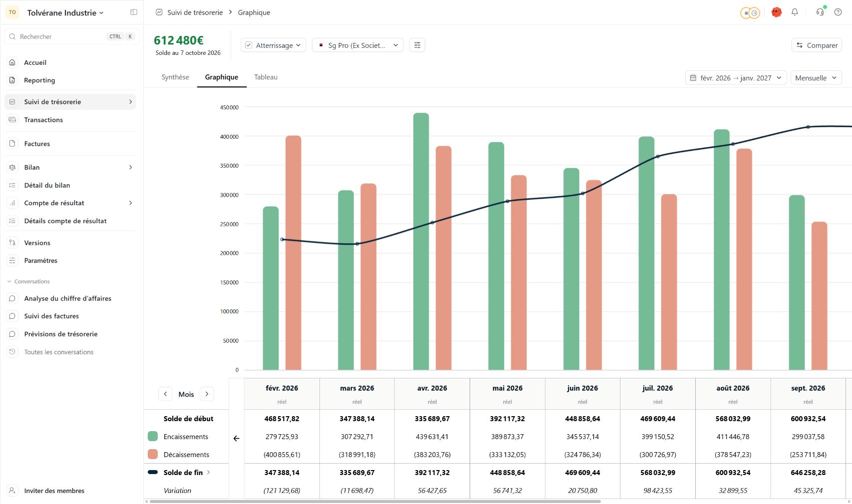Open the notifications bell

click(x=795, y=12)
